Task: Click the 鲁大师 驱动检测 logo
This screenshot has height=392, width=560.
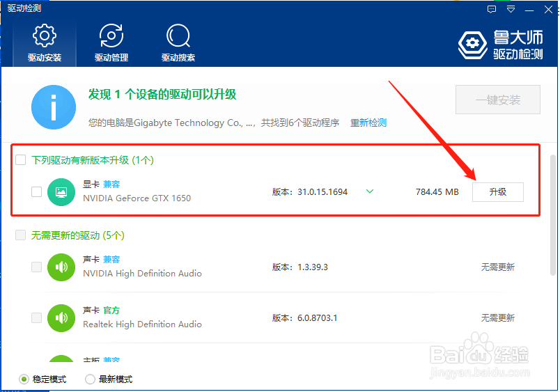Action: [500, 45]
